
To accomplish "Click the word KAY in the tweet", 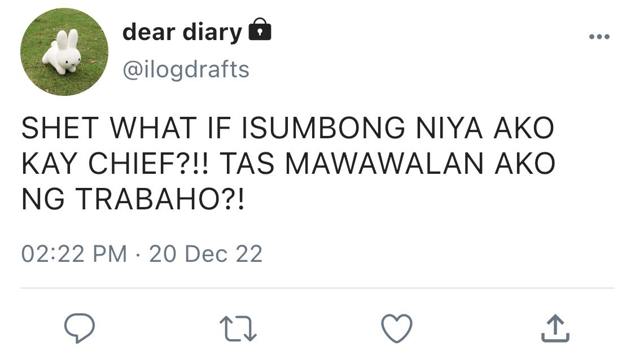I will click(x=49, y=164).
